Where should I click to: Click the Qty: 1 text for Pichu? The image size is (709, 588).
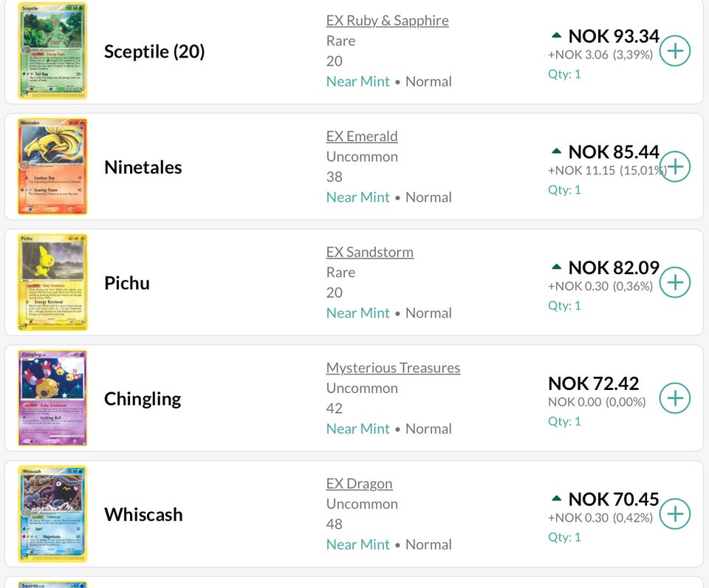pyautogui.click(x=564, y=305)
